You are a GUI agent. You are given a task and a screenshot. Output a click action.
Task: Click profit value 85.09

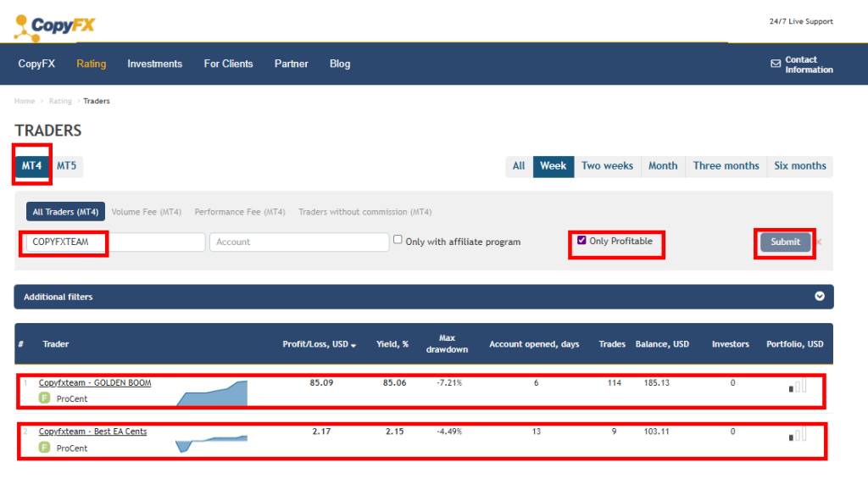click(x=321, y=382)
